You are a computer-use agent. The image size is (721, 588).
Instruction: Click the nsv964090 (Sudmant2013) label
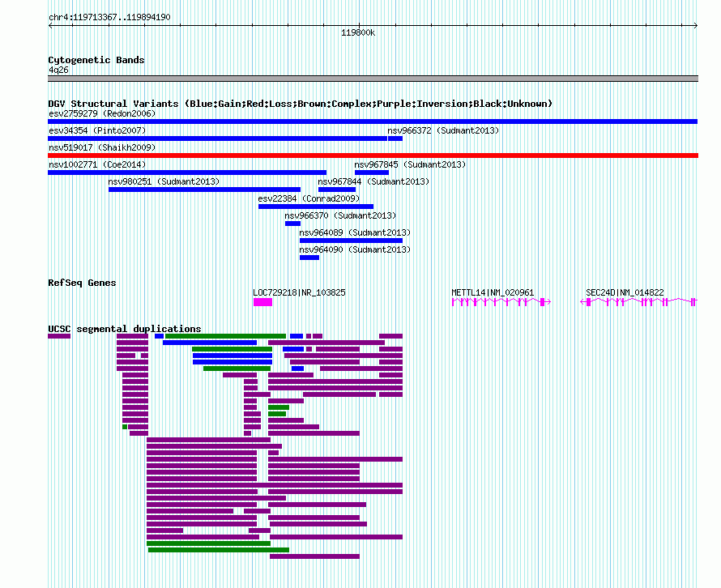[355, 249]
